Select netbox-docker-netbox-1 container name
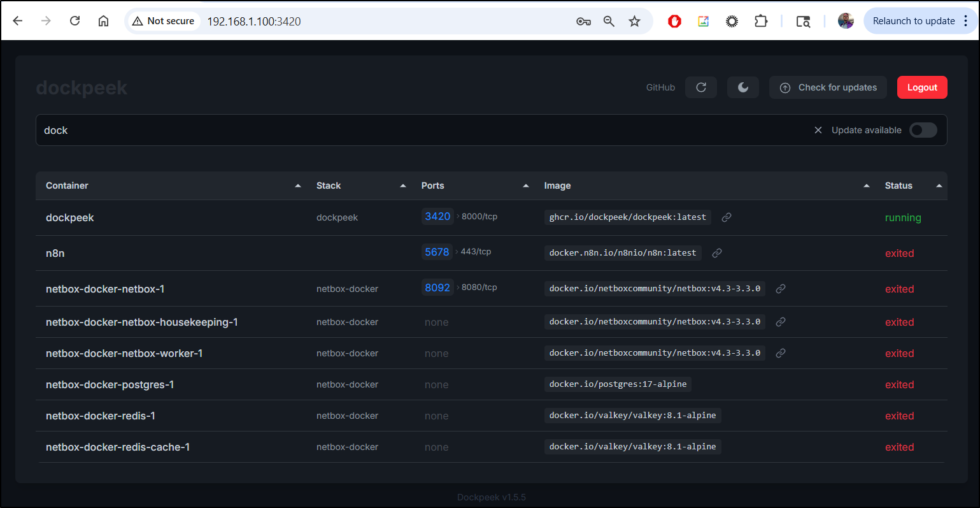 (x=105, y=289)
